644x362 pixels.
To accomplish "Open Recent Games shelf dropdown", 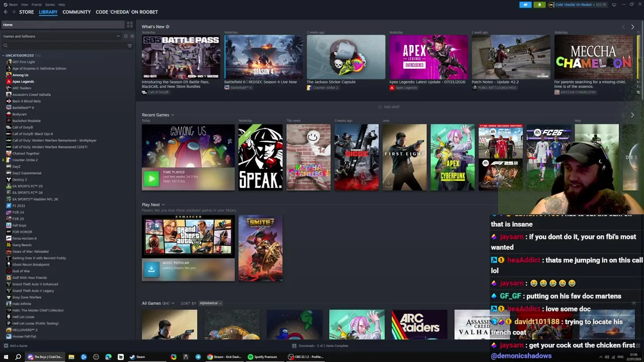I will click(x=173, y=115).
